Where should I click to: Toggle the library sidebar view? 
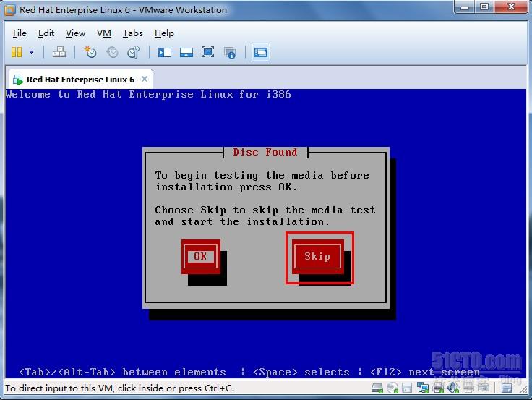[x=165, y=52]
